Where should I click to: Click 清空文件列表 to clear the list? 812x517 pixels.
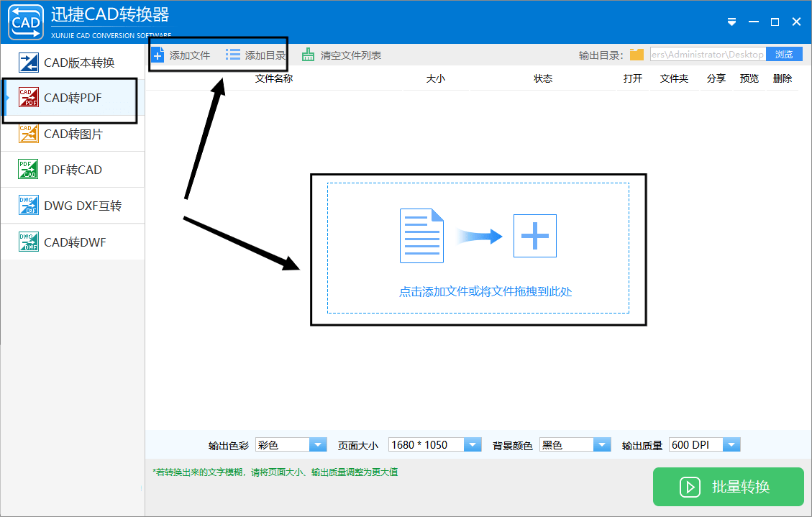coord(350,55)
